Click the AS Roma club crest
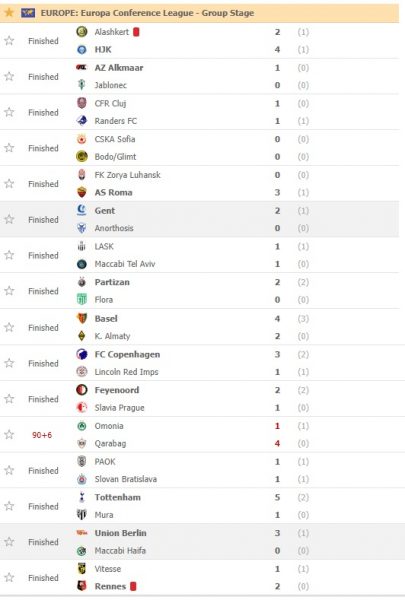The image size is (405, 600). (82, 192)
